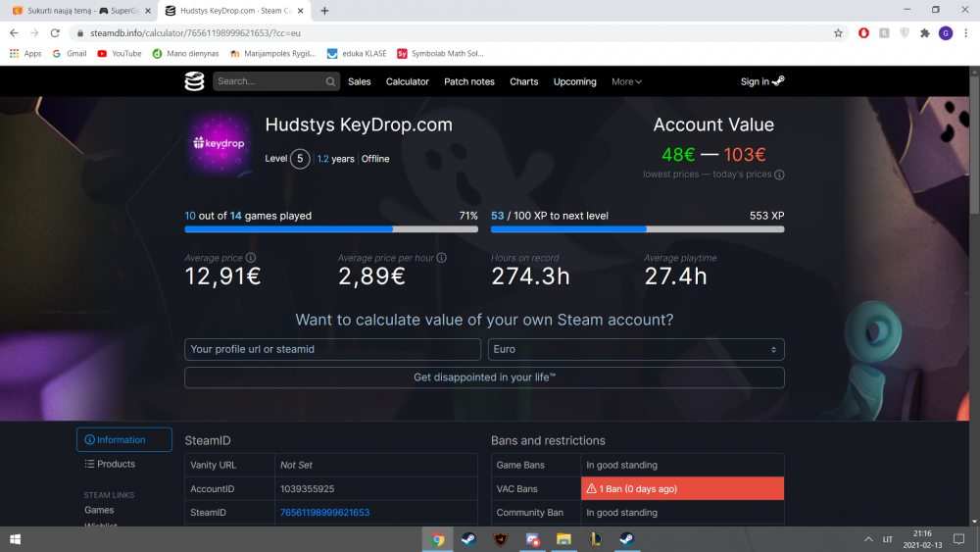Viewport: 980px width, 552px height.
Task: Open browser Extensions puzzle icon
Action: 925,33
